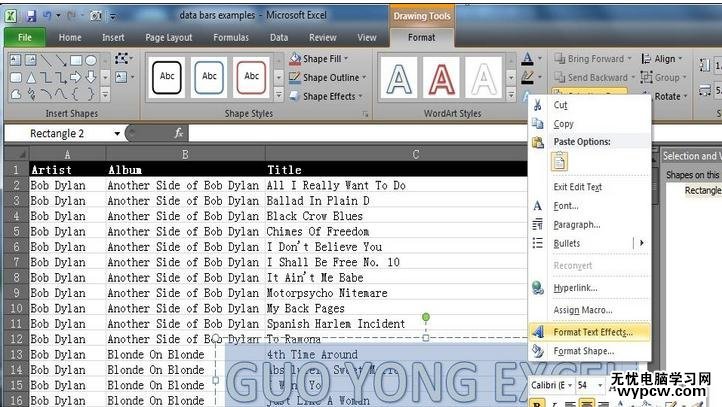Choose the red outline Abc shape style
This screenshot has width=722, height=407.
click(x=251, y=76)
